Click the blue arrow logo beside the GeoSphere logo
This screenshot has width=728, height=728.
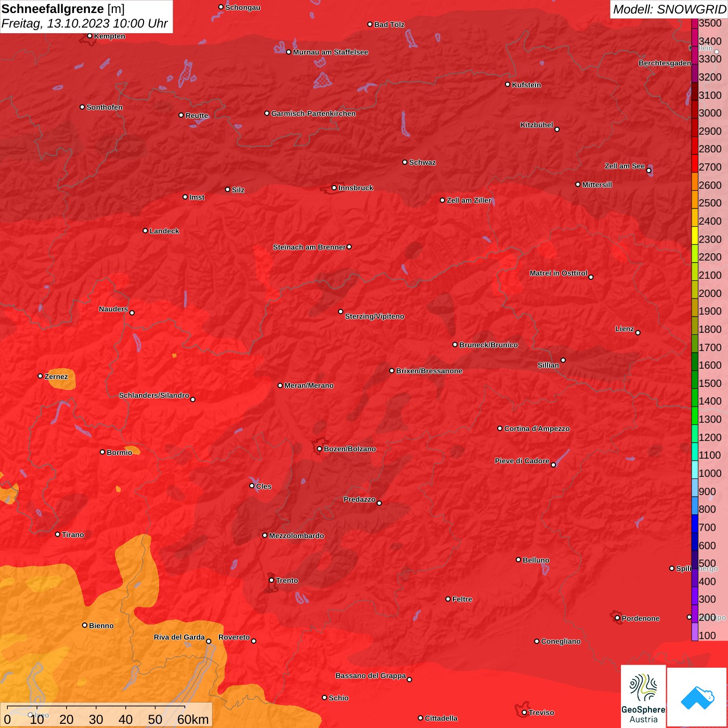pos(697,697)
